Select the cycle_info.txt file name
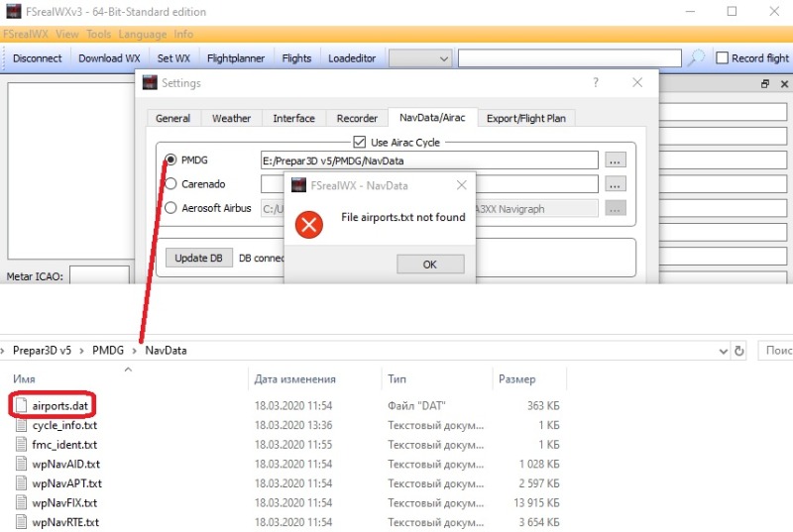 [x=64, y=425]
